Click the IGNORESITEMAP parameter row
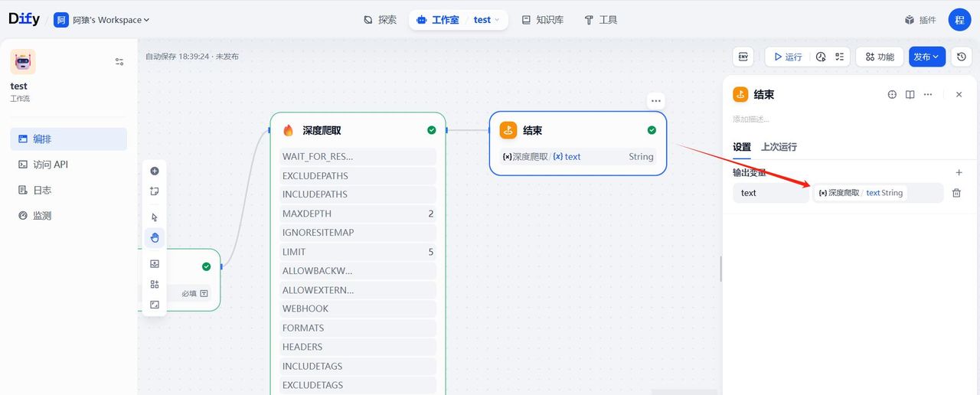Image resolution: width=980 pixels, height=395 pixels. [x=358, y=232]
